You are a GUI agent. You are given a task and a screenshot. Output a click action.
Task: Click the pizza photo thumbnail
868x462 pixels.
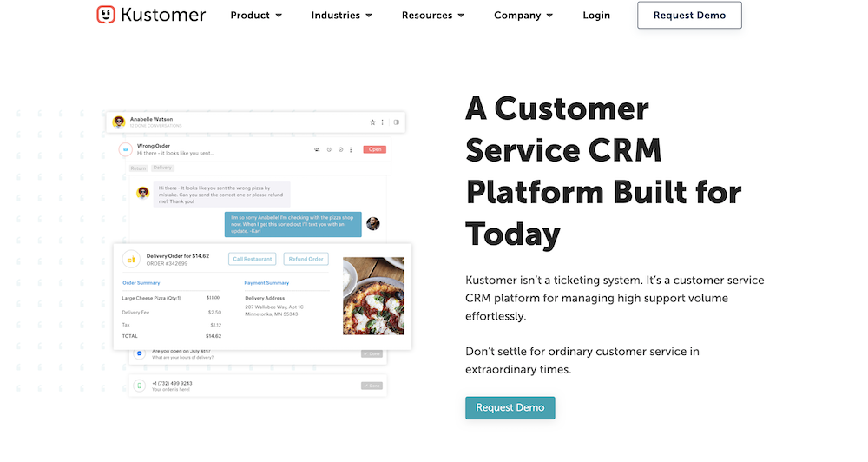coord(373,296)
